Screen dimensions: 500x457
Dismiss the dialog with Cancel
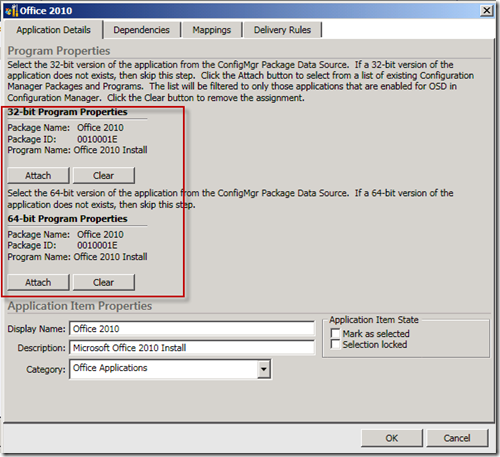457,438
